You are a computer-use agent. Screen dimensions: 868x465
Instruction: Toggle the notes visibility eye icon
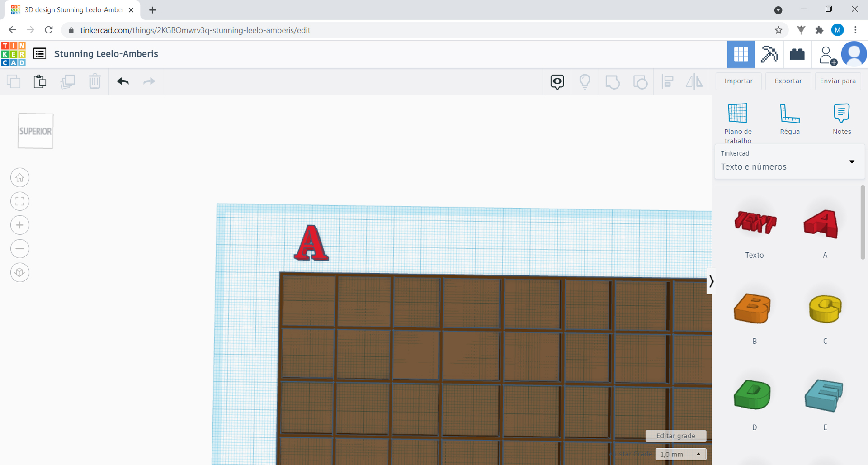click(x=557, y=82)
